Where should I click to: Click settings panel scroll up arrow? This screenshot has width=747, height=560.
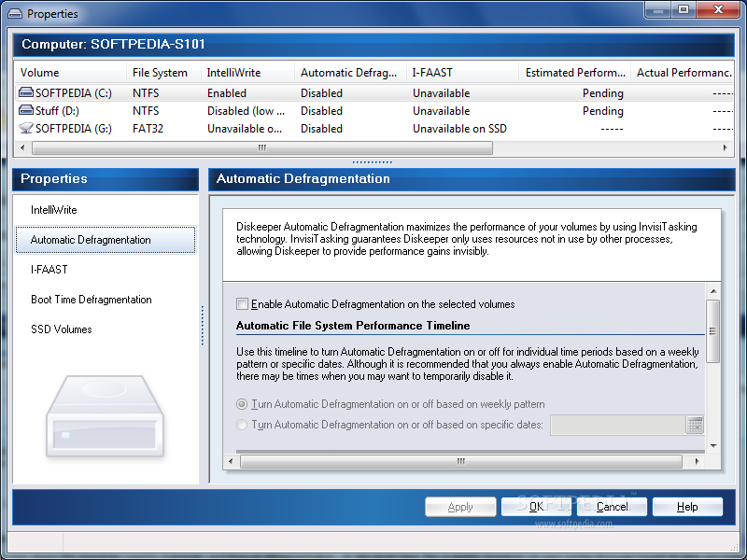coord(713,291)
